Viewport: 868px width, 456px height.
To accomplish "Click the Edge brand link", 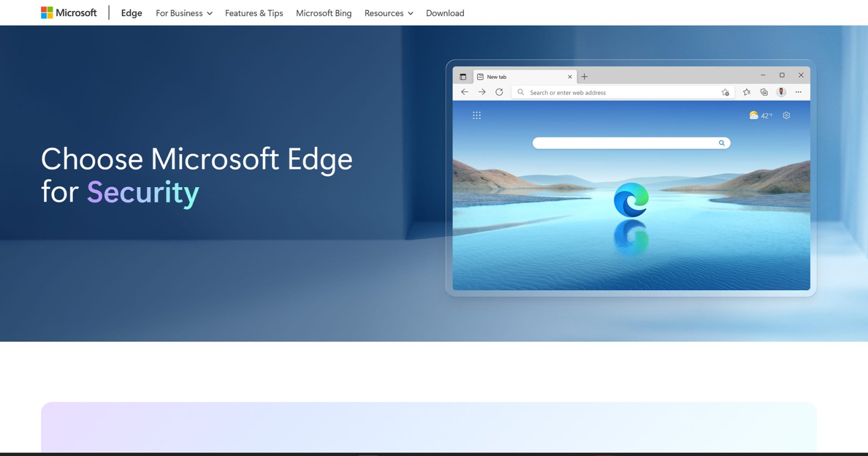I will 131,13.
